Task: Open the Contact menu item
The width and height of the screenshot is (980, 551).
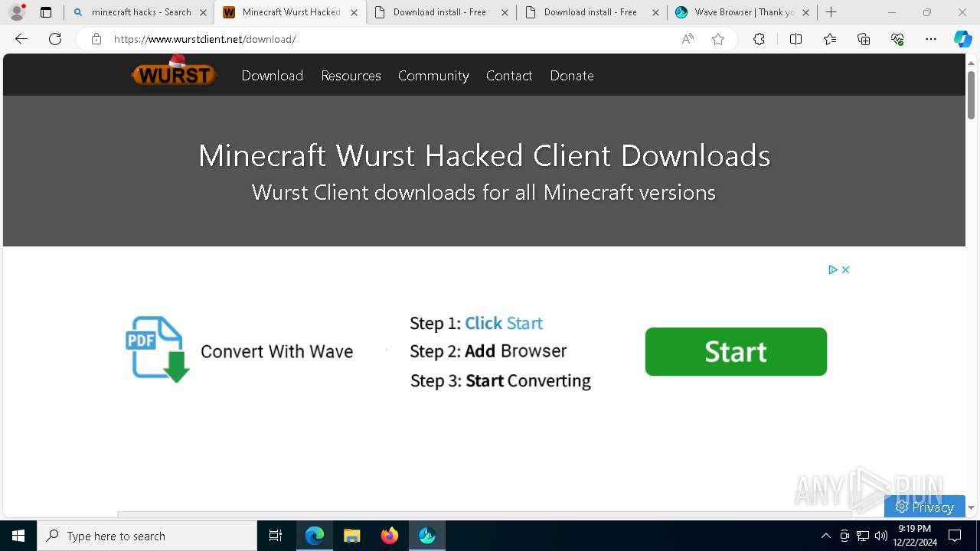Action: [x=509, y=76]
